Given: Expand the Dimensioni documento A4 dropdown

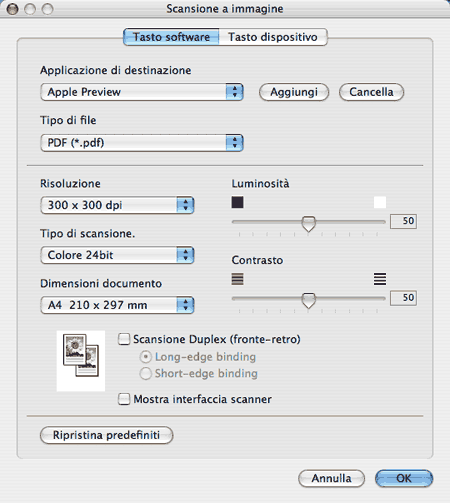Looking at the screenshot, I should click(117, 305).
